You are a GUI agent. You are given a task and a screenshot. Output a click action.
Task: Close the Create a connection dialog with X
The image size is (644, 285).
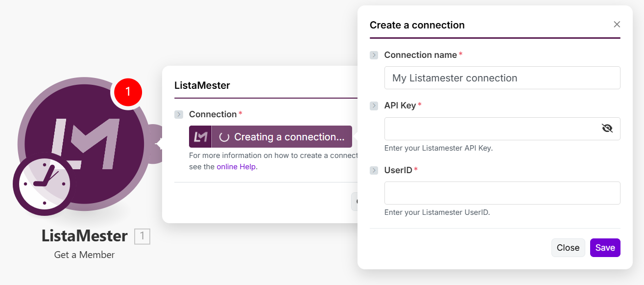[x=617, y=25]
